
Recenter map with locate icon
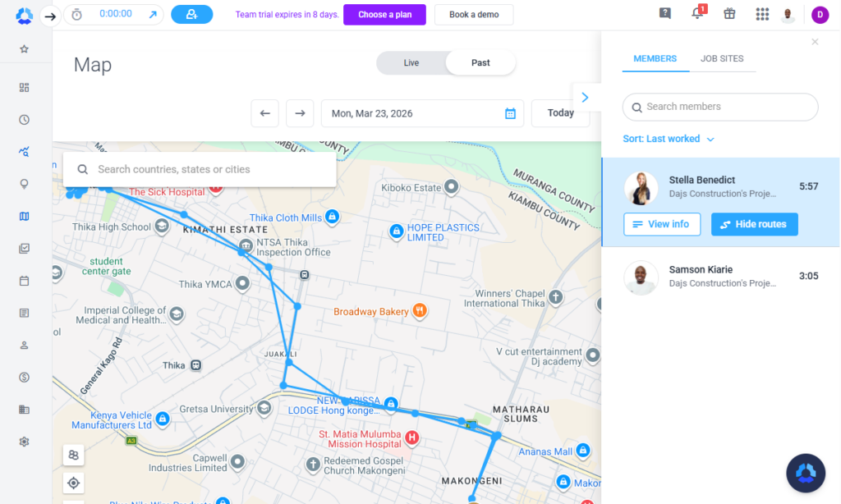tap(73, 483)
